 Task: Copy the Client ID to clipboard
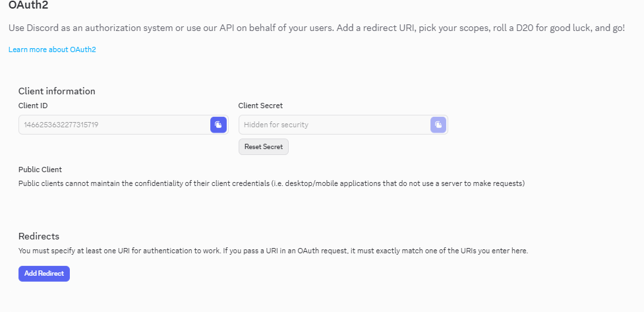click(218, 125)
